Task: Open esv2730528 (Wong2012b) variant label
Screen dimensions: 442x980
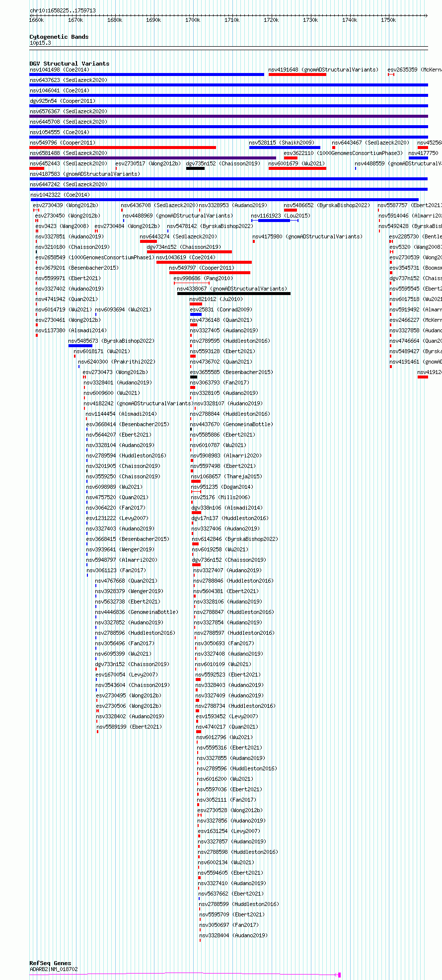Action: [x=230, y=810]
